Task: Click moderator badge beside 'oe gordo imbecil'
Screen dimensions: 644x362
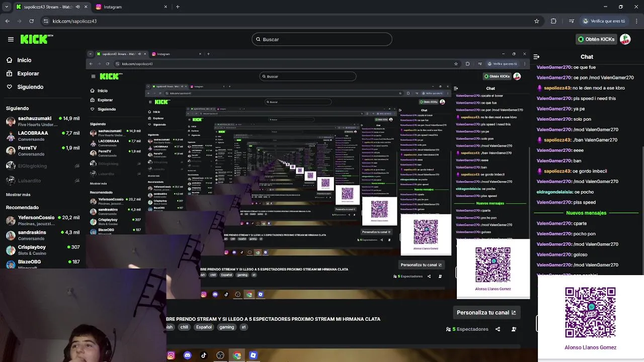Action: click(540, 171)
